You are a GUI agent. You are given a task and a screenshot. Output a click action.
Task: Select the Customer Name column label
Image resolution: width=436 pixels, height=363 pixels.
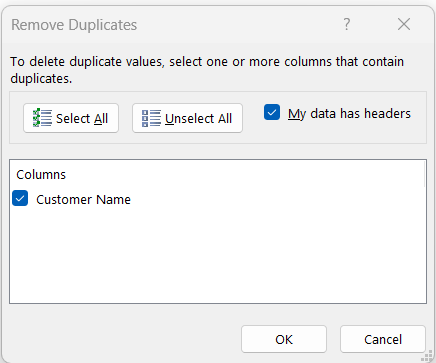pos(83,200)
